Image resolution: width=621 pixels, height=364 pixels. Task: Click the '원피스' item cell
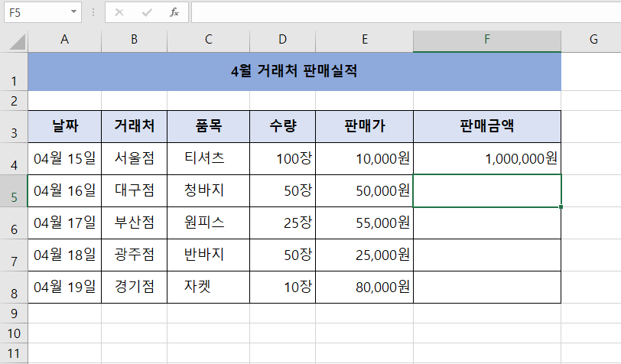coord(208,223)
